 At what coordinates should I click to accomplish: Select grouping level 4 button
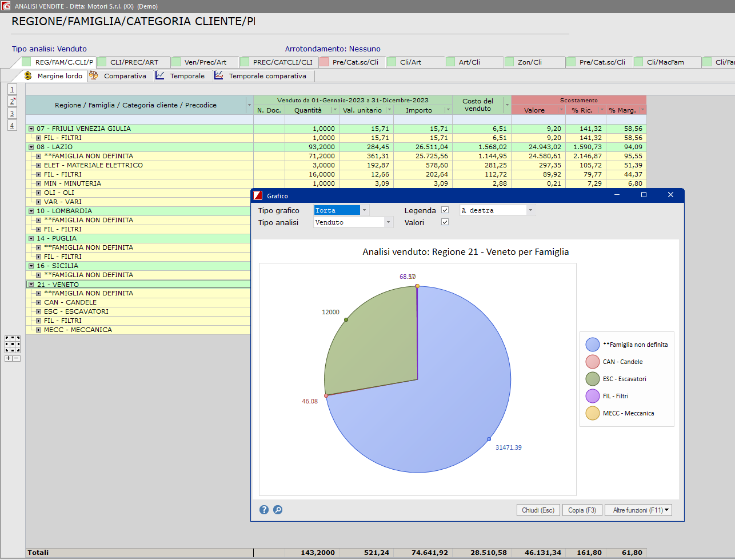[12, 126]
